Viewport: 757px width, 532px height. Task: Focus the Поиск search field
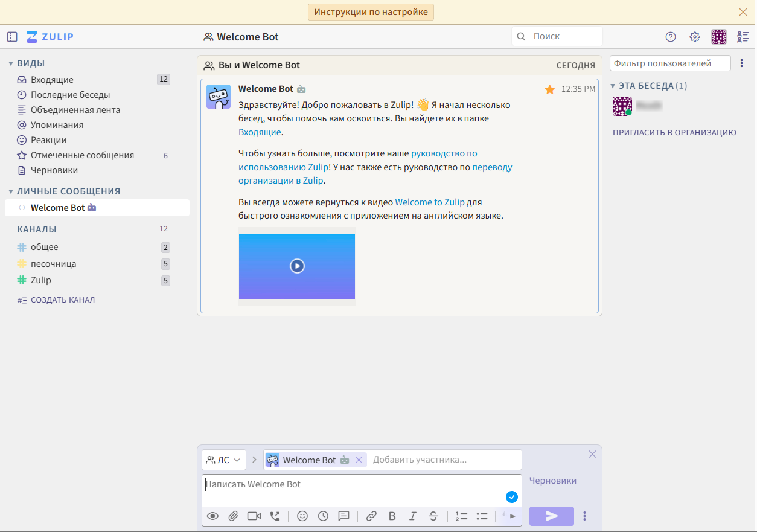pyautogui.click(x=557, y=36)
